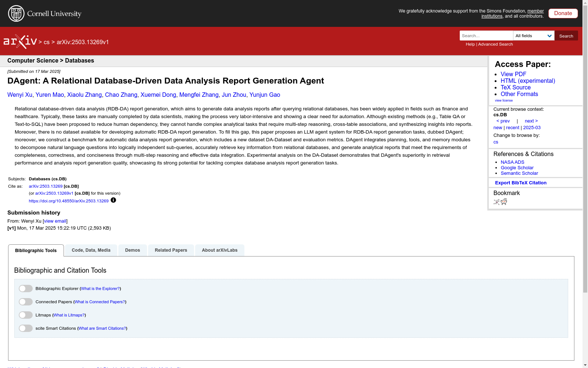Open the recent listings link
The image size is (588, 368).
(513, 128)
